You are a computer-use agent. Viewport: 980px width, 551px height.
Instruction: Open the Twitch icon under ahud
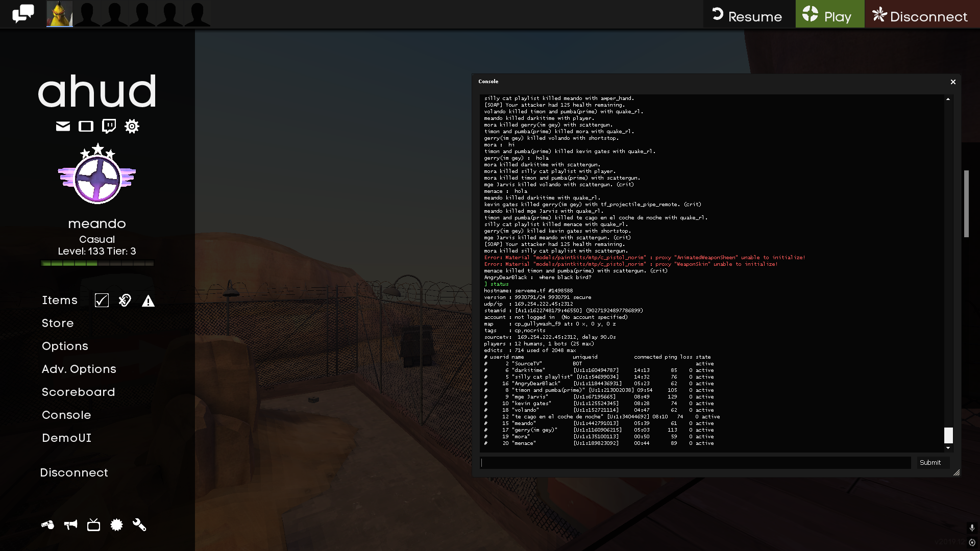[109, 126]
